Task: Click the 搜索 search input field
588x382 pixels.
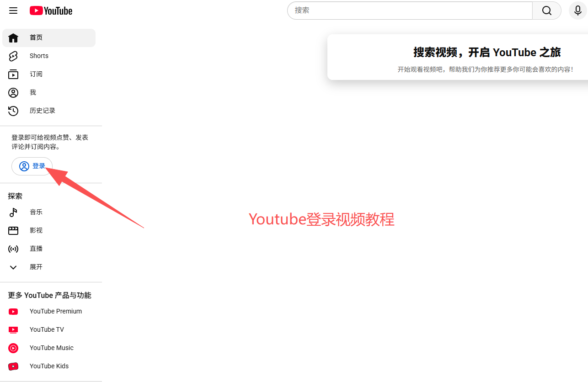Action: (410, 11)
